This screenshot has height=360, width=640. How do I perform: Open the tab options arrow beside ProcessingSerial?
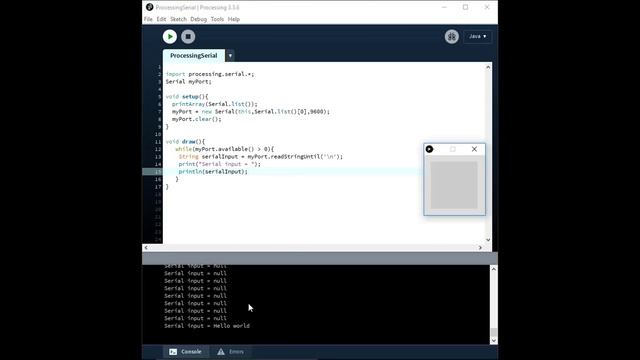coord(230,56)
